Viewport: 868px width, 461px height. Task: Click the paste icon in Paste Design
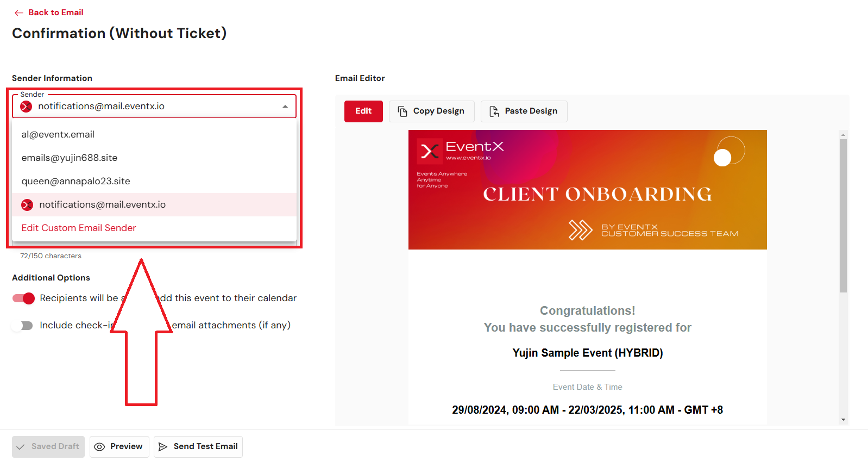pos(494,111)
